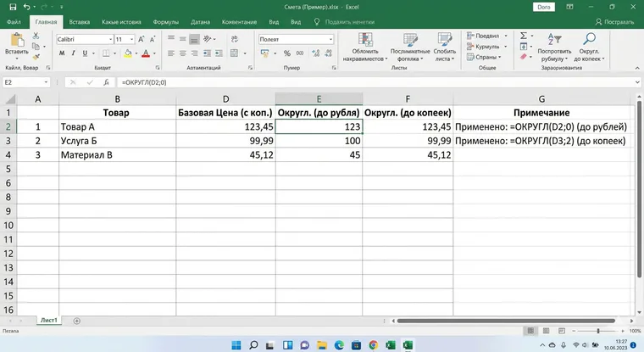Expand the formula bar chevron
The image size is (644, 352).
[x=637, y=82]
